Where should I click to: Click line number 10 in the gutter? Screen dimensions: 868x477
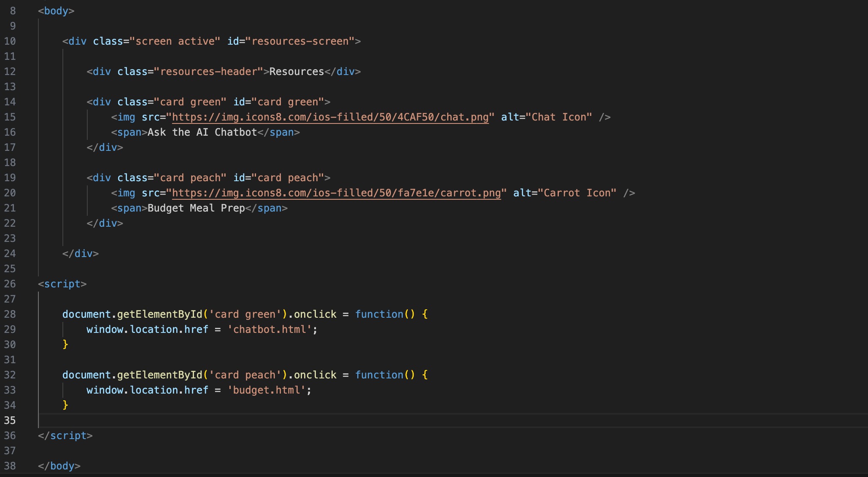10,41
